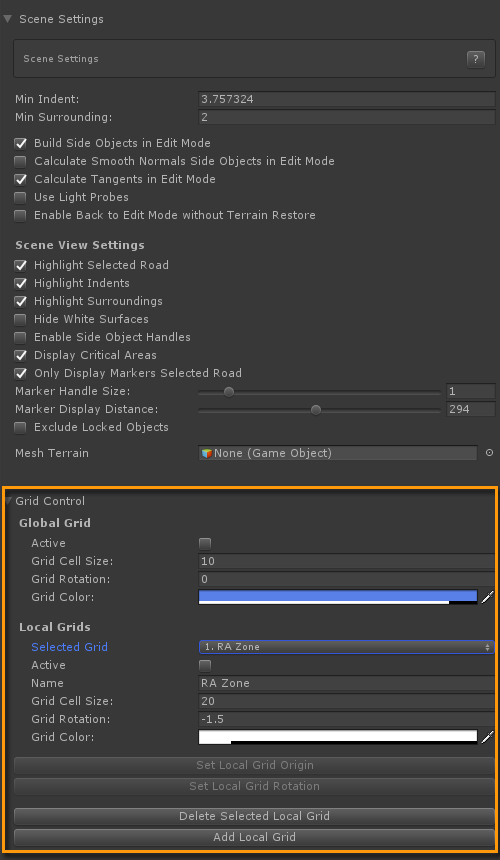Click the Min Indent value field
Viewport: 500px width, 860px height.
click(x=346, y=99)
